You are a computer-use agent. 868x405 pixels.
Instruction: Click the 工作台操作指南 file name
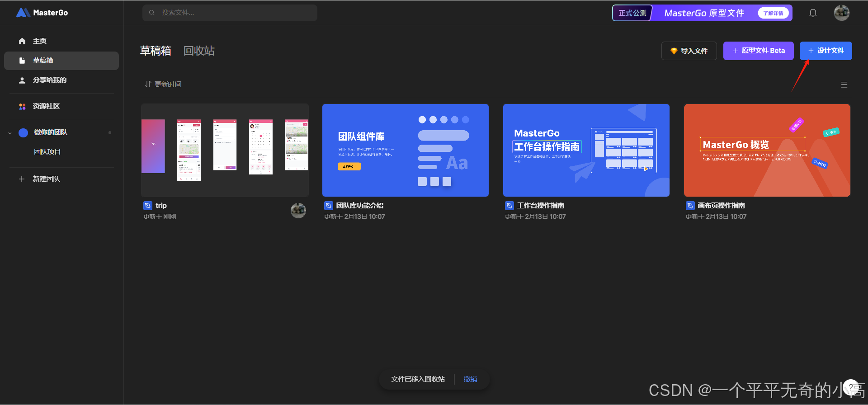(x=541, y=206)
